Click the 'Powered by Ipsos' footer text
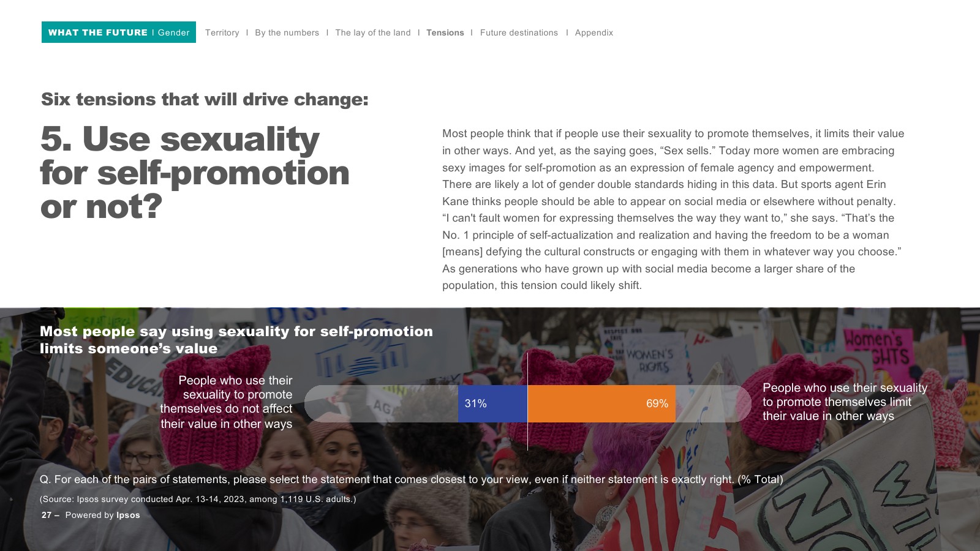Viewport: 980px width, 551px height. click(x=102, y=515)
